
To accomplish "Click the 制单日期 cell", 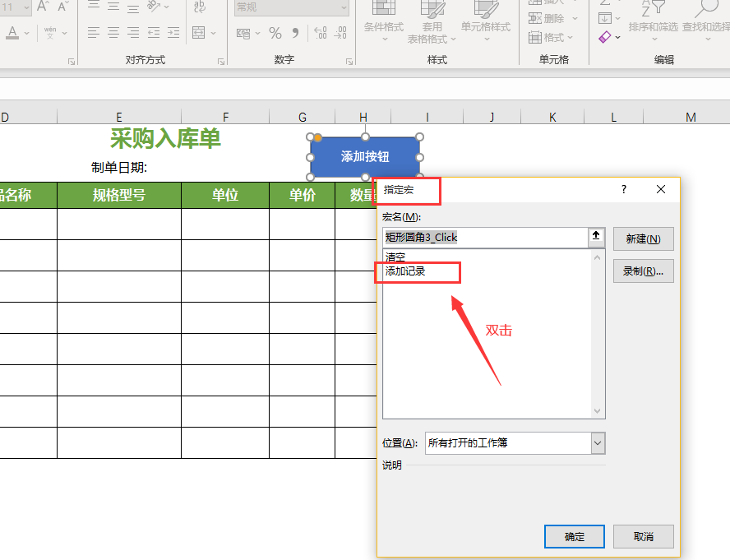I will click(x=119, y=167).
